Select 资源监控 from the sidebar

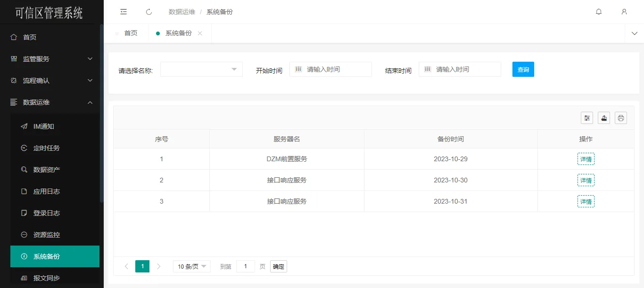(47, 235)
